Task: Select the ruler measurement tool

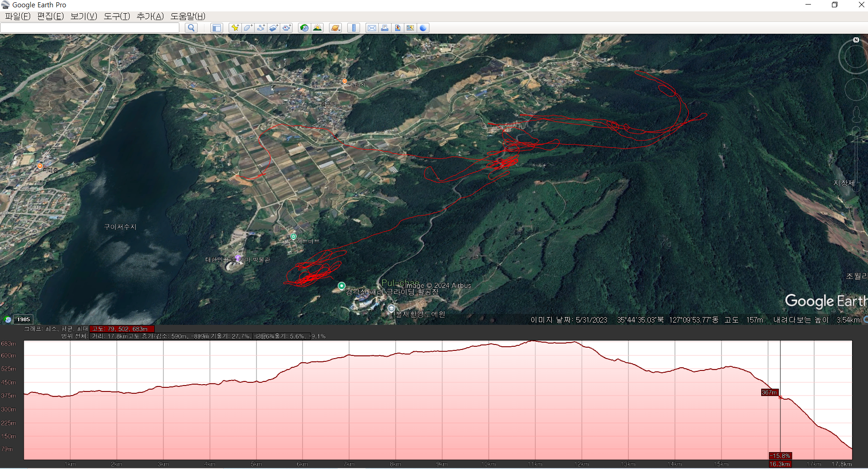Action: click(354, 28)
